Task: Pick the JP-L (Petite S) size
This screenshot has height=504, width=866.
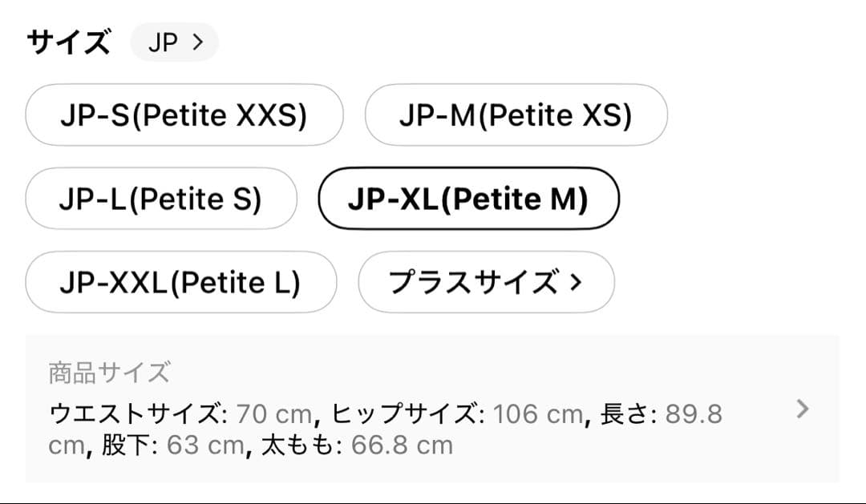Action: pyautogui.click(x=160, y=199)
